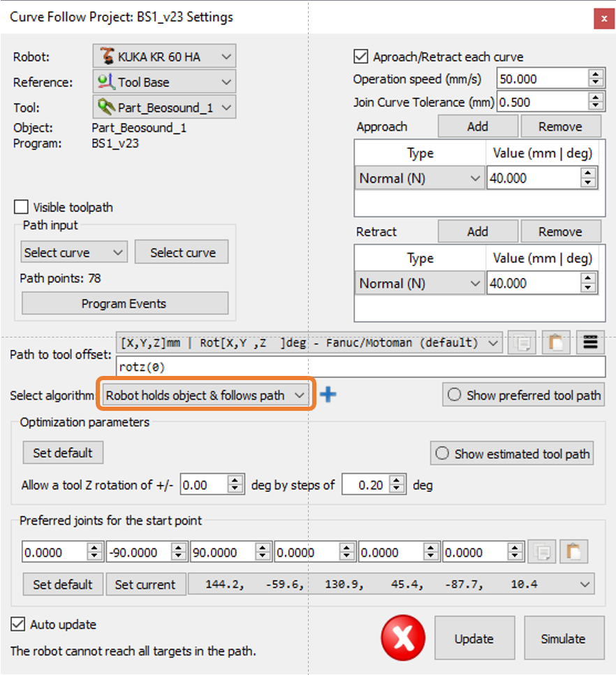This screenshot has height=675, width=616.
Task: Click the program name BS1_v23
Action: coord(115,143)
